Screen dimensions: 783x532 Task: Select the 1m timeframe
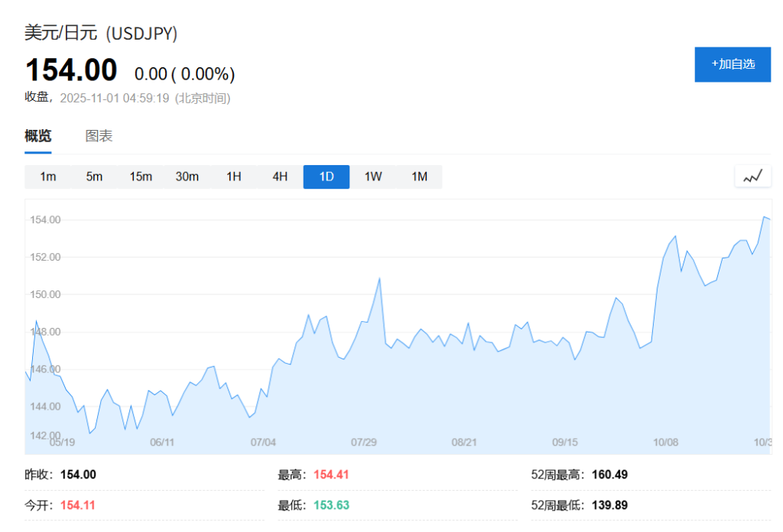pos(48,177)
